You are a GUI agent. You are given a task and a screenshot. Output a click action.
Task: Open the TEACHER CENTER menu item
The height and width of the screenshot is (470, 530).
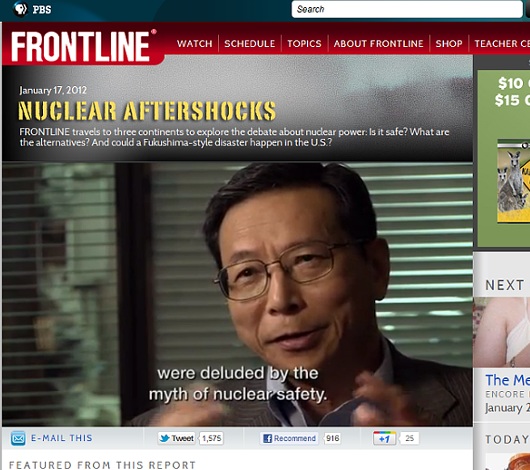(502, 44)
